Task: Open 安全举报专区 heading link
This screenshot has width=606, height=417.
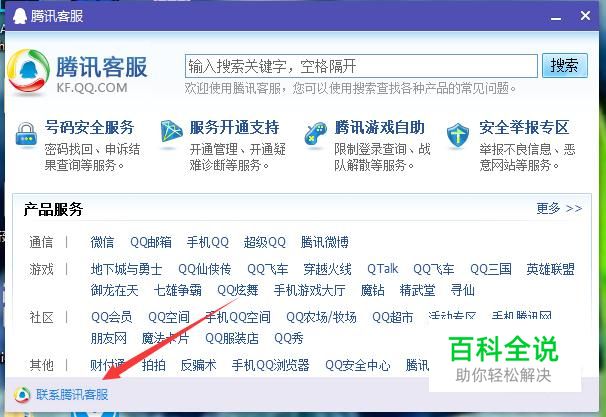Action: pyautogui.click(x=524, y=128)
